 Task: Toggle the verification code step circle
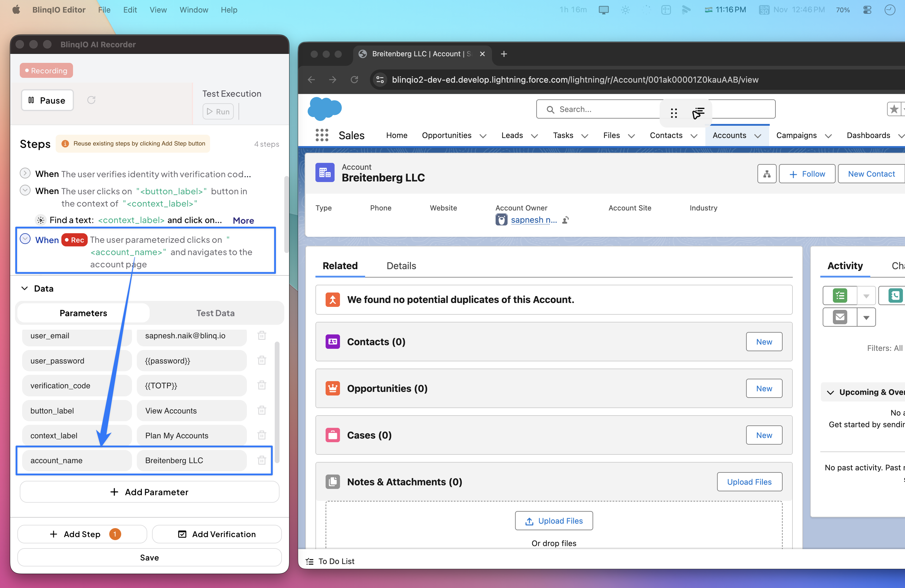[25, 173]
